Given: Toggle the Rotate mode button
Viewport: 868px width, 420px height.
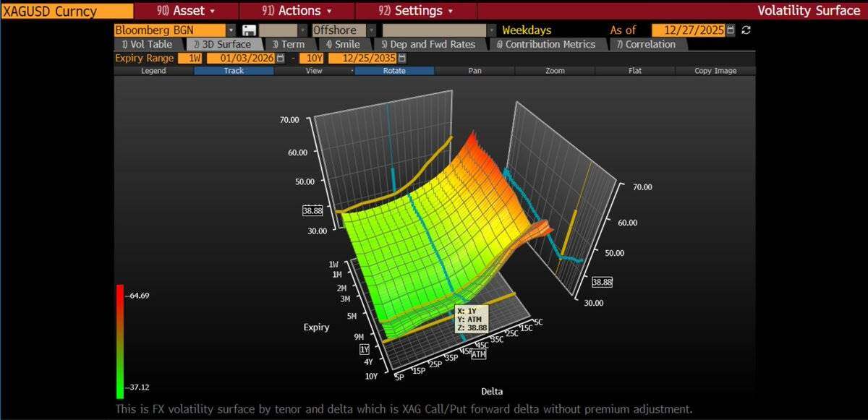Looking at the screenshot, I should 394,71.
